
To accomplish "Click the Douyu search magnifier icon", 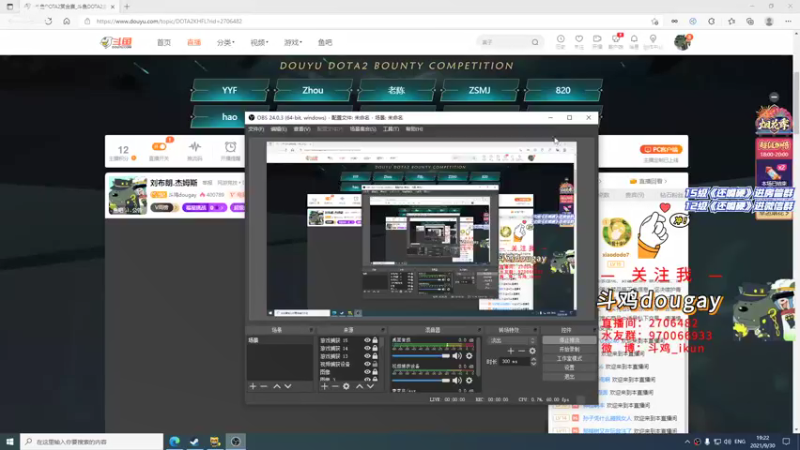I will pyautogui.click(x=535, y=42).
